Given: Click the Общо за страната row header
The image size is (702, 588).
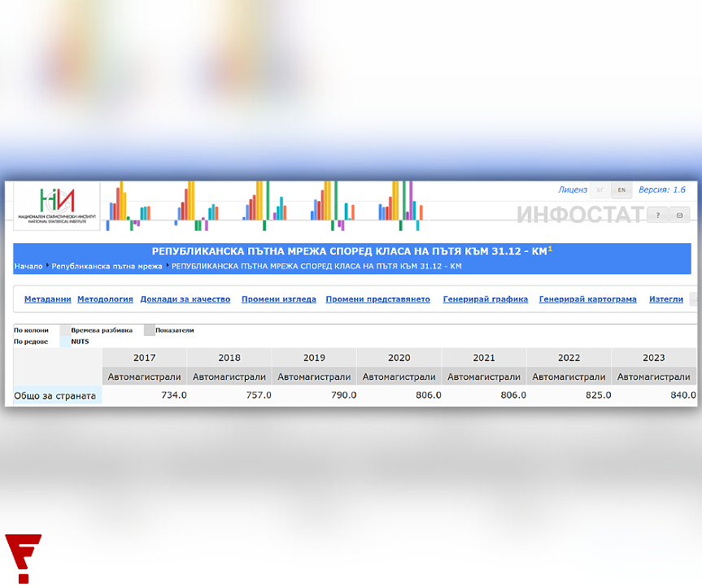Looking at the screenshot, I should tap(55, 395).
